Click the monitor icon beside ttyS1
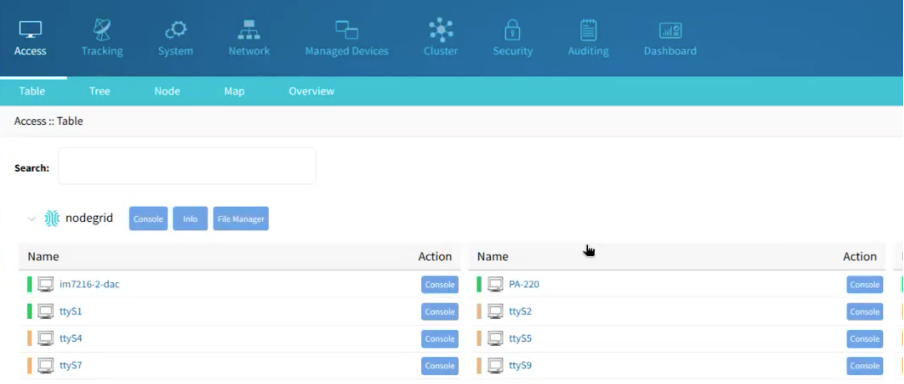Viewport: 904px width, 384px height. click(x=46, y=311)
